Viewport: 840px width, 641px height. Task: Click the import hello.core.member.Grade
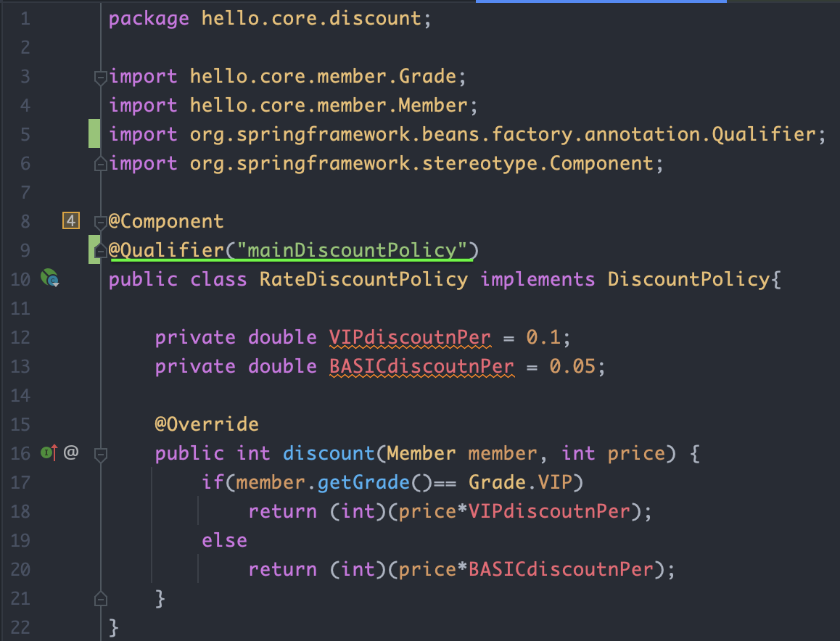click(323, 77)
